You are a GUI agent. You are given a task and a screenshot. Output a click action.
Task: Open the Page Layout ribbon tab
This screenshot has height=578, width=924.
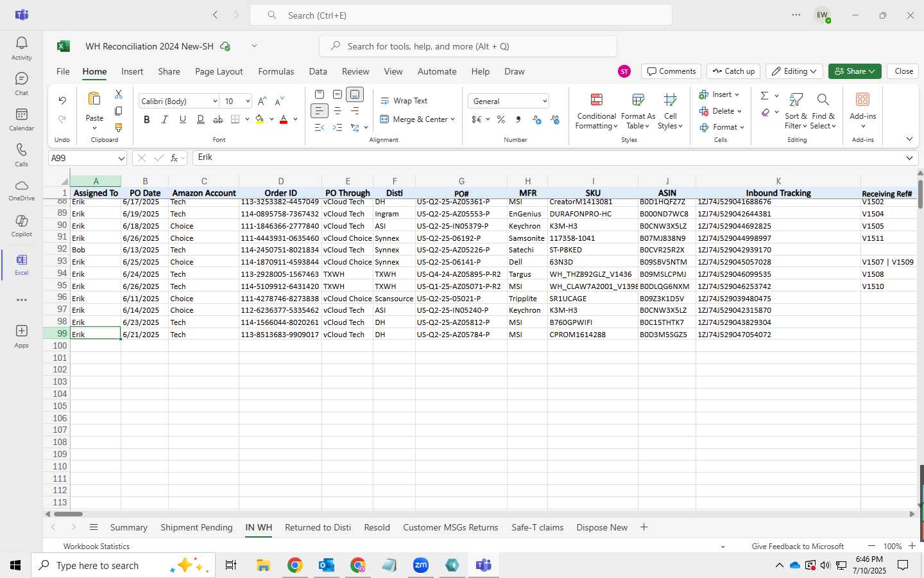[x=219, y=71]
